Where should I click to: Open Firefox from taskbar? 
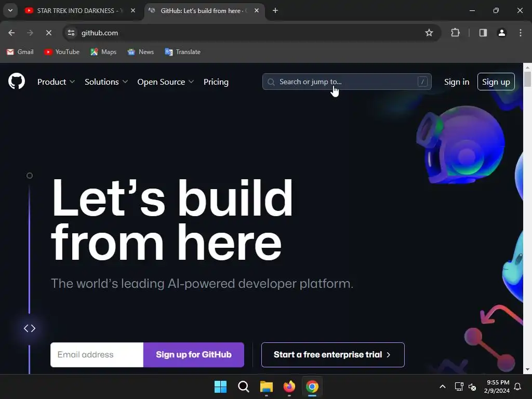click(x=289, y=387)
